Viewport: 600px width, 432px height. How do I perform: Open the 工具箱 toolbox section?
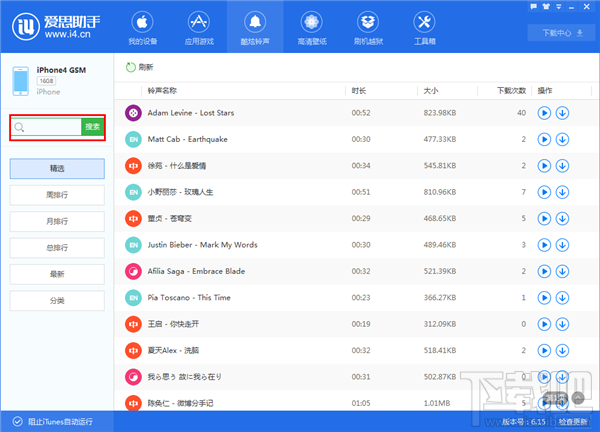pyautogui.click(x=423, y=28)
